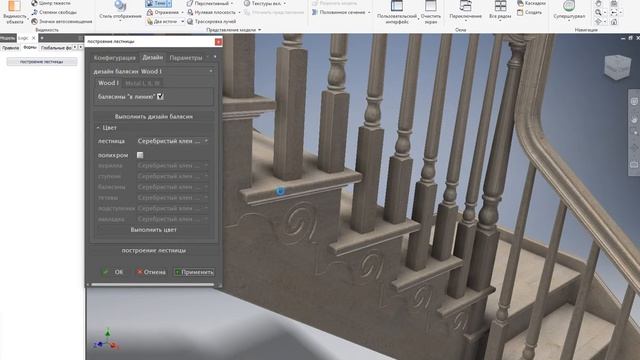Select the zoom magnifier tool
Screen dimensions: 640x360
click(x=598, y=12)
